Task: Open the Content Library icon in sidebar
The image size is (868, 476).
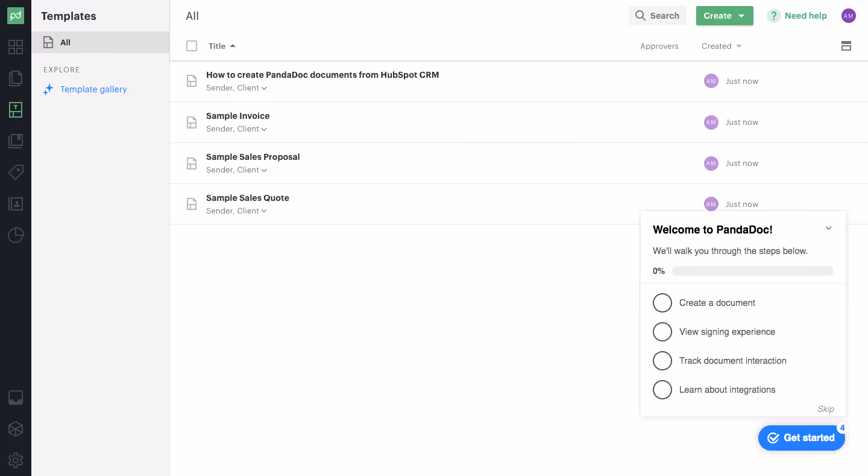Action: point(16,141)
